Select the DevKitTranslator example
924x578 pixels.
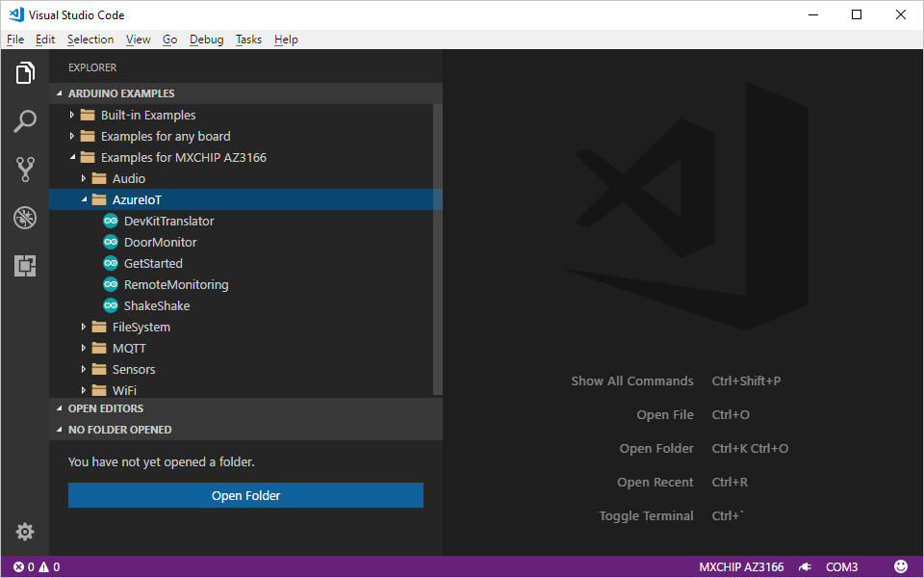tap(245, 222)
